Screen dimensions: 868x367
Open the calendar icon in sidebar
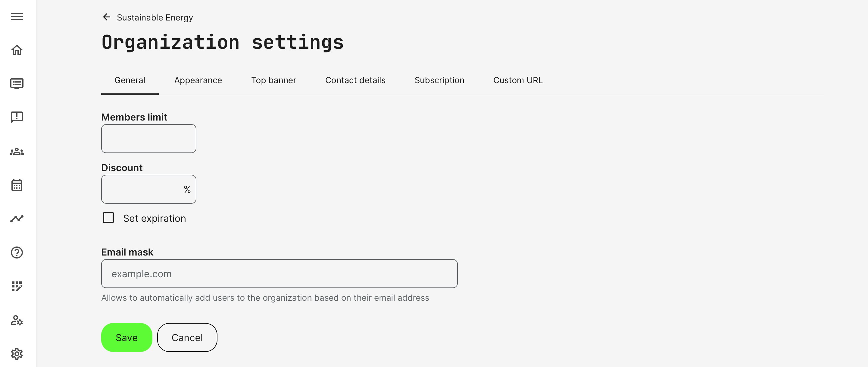pyautogui.click(x=17, y=185)
